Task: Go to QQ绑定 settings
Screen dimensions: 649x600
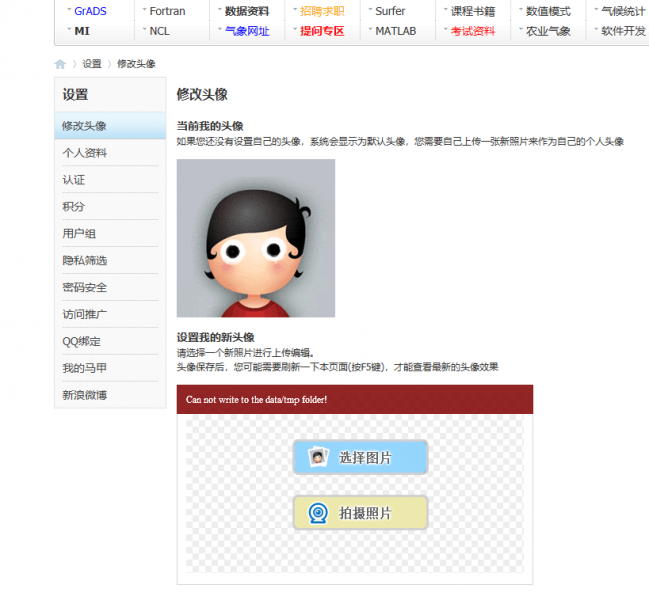Action: coord(82,342)
